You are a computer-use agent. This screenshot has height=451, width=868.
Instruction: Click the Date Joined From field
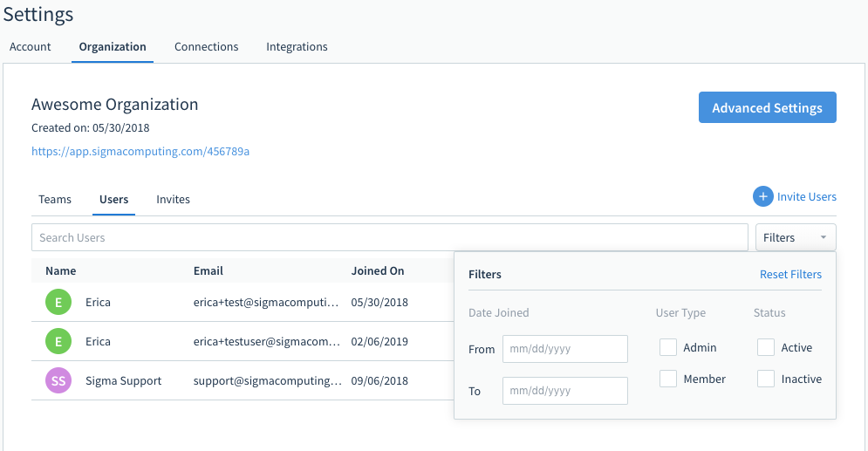pos(565,349)
